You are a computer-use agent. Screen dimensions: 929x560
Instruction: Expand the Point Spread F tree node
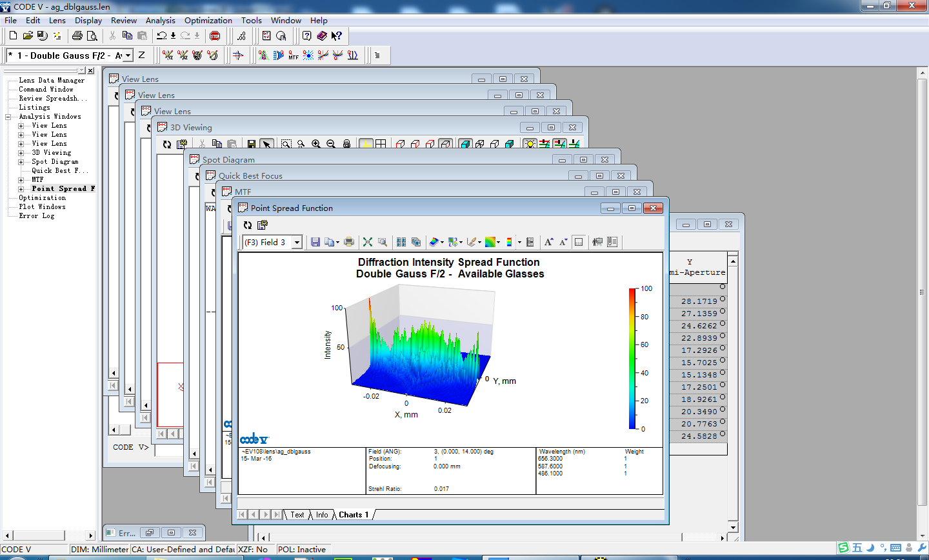[21, 189]
